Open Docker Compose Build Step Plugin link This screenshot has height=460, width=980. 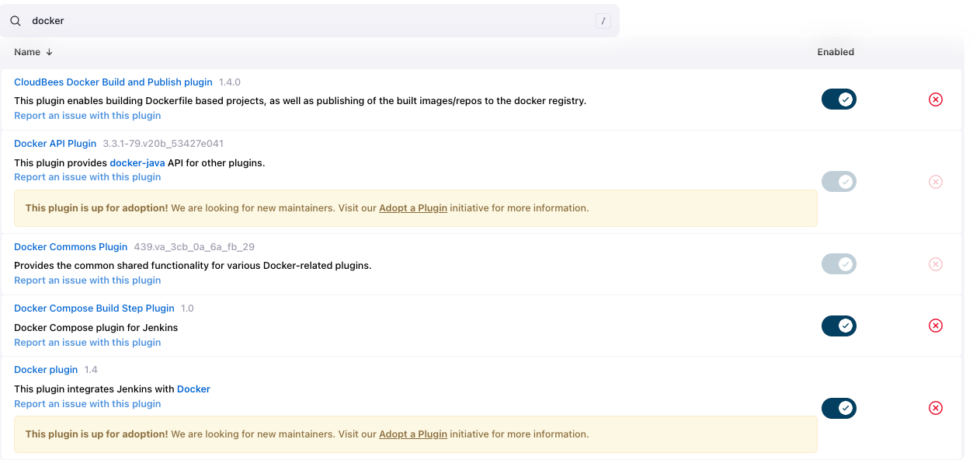tap(94, 308)
